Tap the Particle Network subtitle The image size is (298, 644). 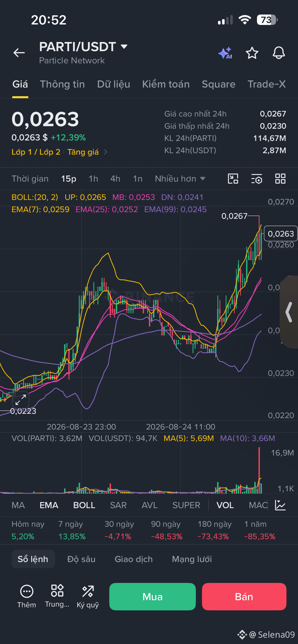(72, 60)
